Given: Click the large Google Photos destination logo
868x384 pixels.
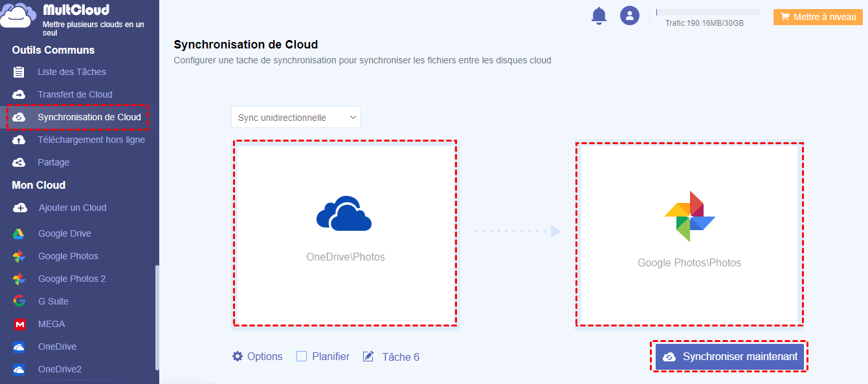Looking at the screenshot, I should pyautogui.click(x=689, y=216).
